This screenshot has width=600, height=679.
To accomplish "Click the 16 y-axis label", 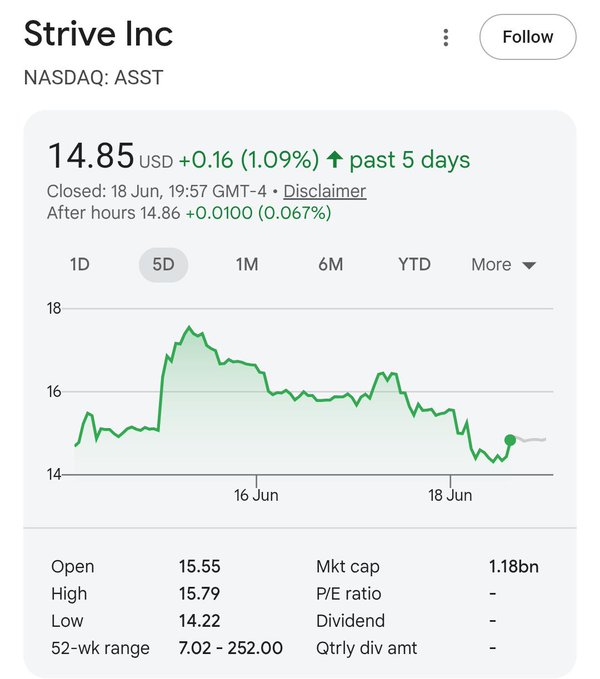I will tap(54, 391).
